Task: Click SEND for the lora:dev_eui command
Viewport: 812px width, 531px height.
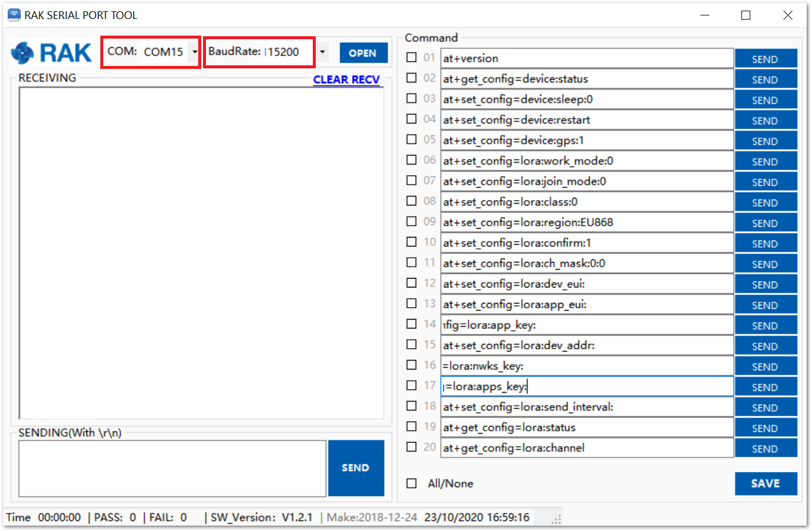Action: [x=766, y=285]
